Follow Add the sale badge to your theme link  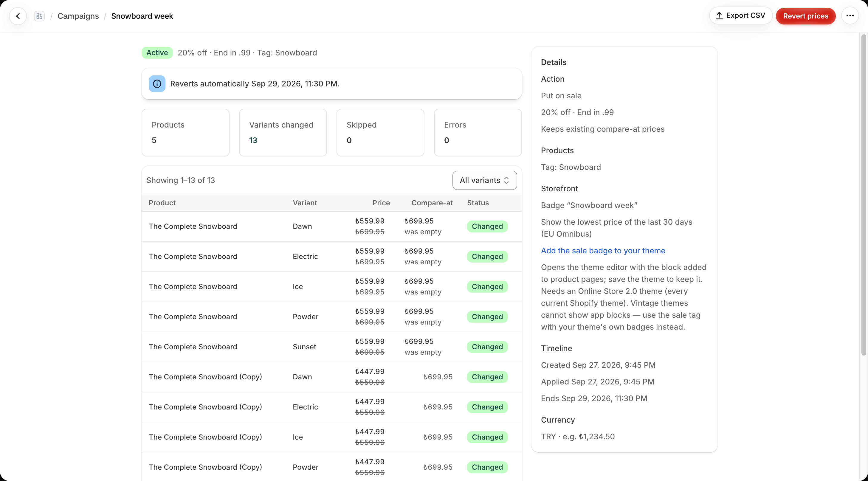pos(603,250)
